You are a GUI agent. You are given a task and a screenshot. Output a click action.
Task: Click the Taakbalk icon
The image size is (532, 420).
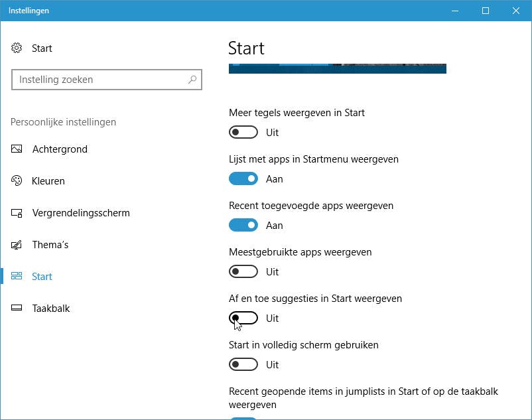(x=17, y=309)
